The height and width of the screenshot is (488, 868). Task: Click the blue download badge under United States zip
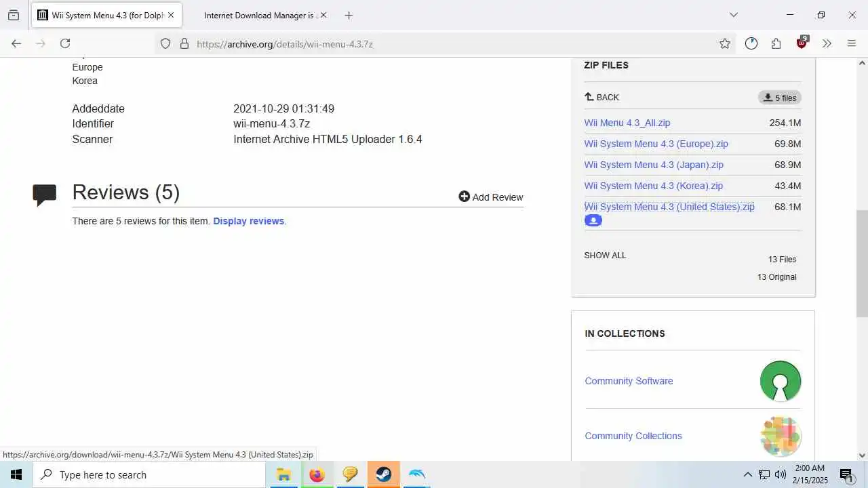click(593, 220)
